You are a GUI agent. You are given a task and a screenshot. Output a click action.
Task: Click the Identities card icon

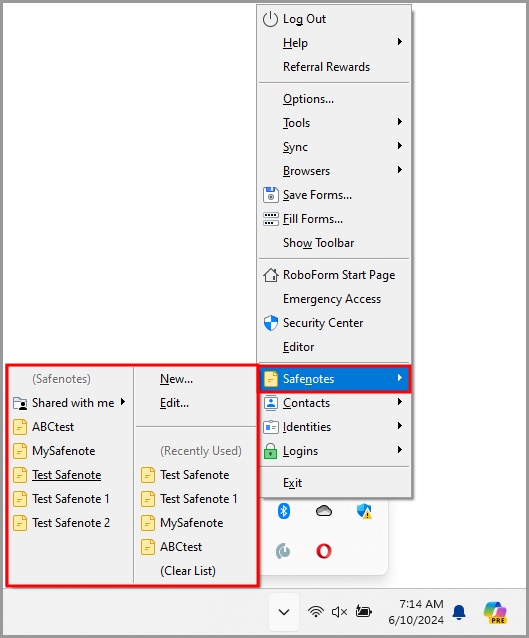271,427
